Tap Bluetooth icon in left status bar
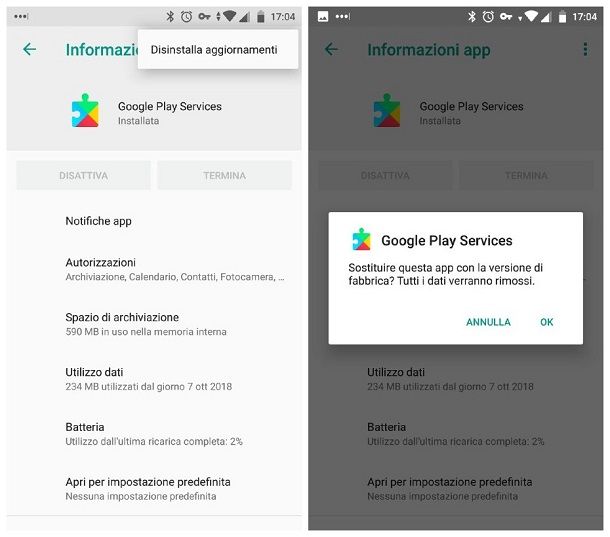This screenshot has width=610, height=537. 170,17
